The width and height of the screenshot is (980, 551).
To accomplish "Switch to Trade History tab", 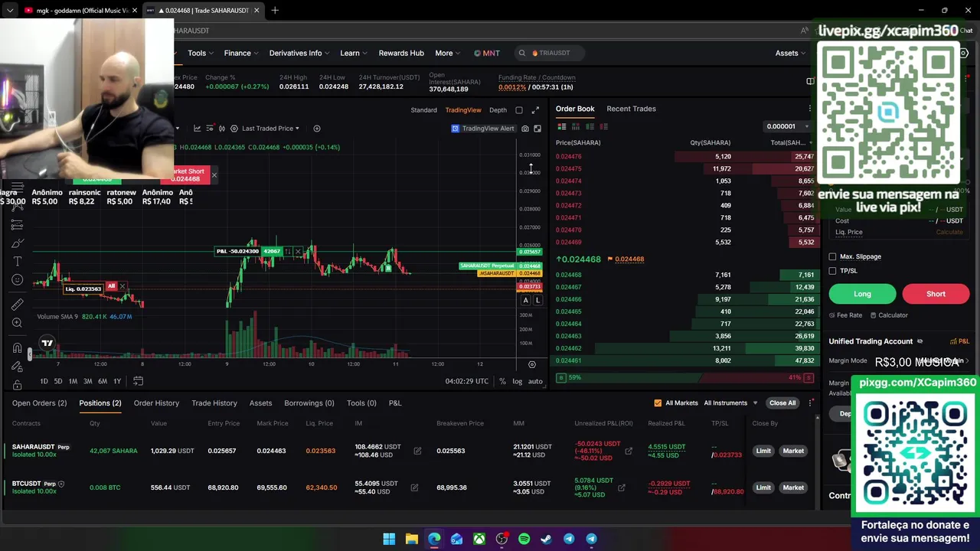I will click(214, 403).
